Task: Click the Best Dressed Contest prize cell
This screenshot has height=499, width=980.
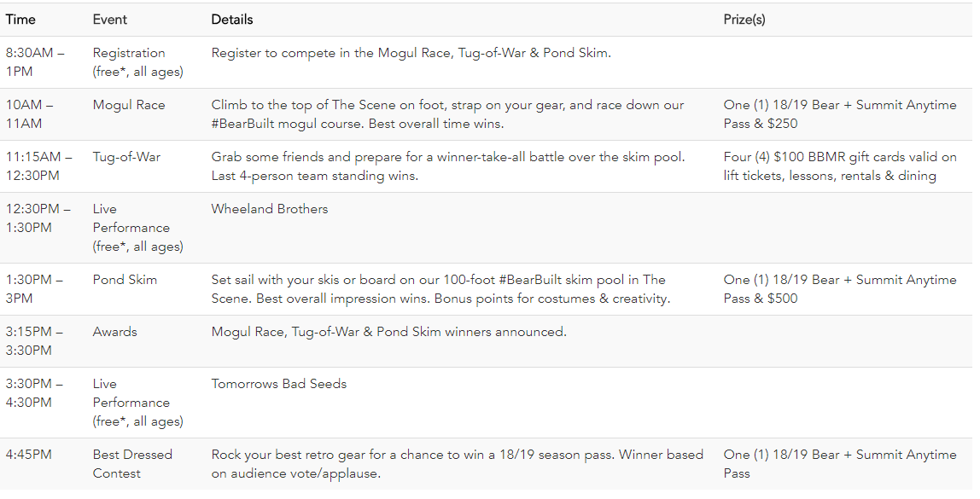Action: point(839,463)
